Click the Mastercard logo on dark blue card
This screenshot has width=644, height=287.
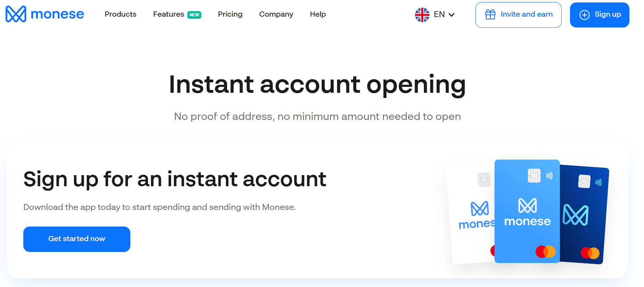[x=590, y=253]
